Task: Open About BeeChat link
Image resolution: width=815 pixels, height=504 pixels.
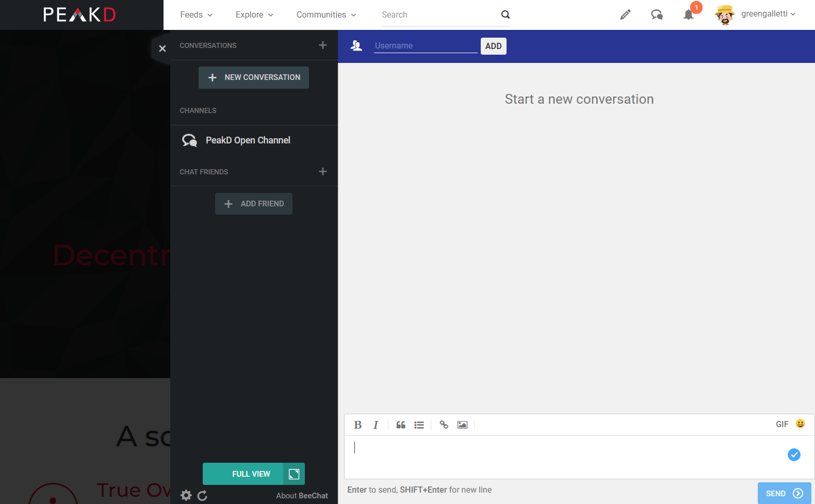Action: [302, 496]
